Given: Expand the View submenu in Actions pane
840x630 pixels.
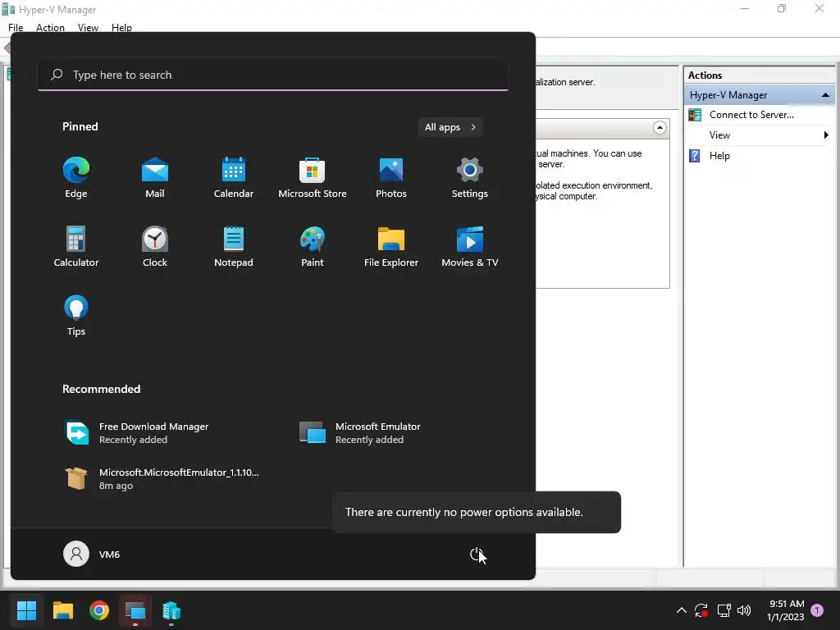Looking at the screenshot, I should coord(759,135).
